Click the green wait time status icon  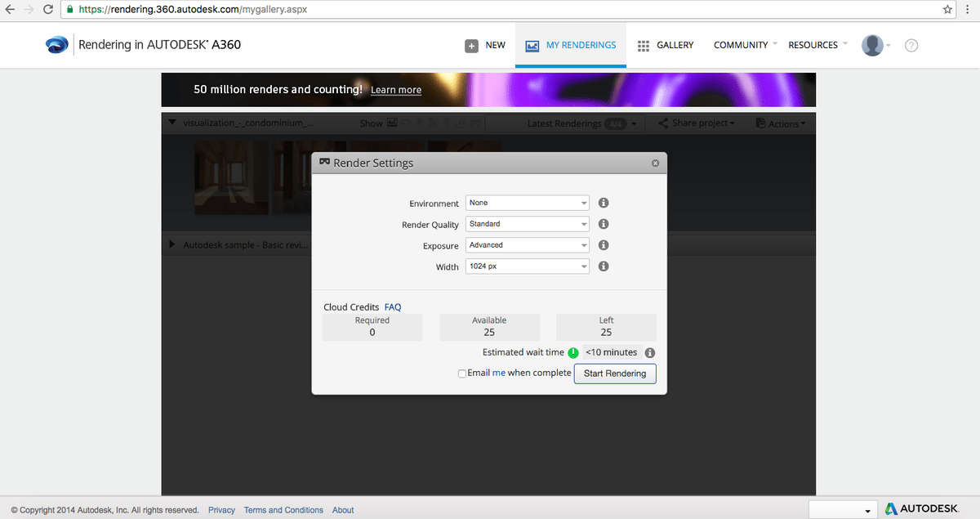click(x=573, y=353)
